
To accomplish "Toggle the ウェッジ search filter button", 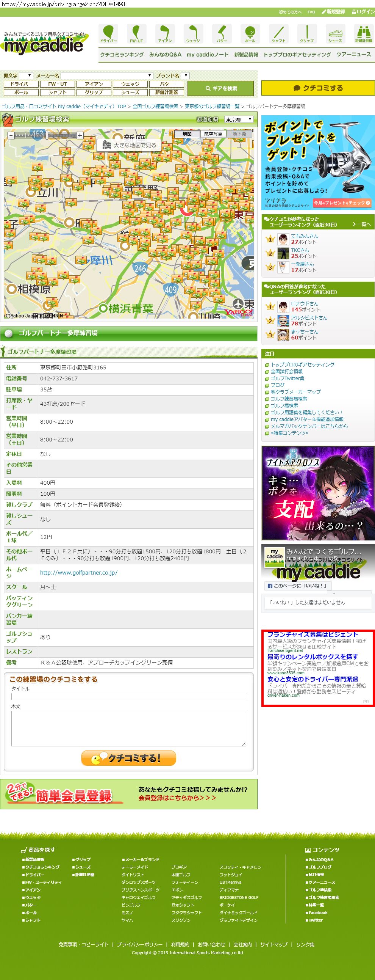I will (130, 84).
